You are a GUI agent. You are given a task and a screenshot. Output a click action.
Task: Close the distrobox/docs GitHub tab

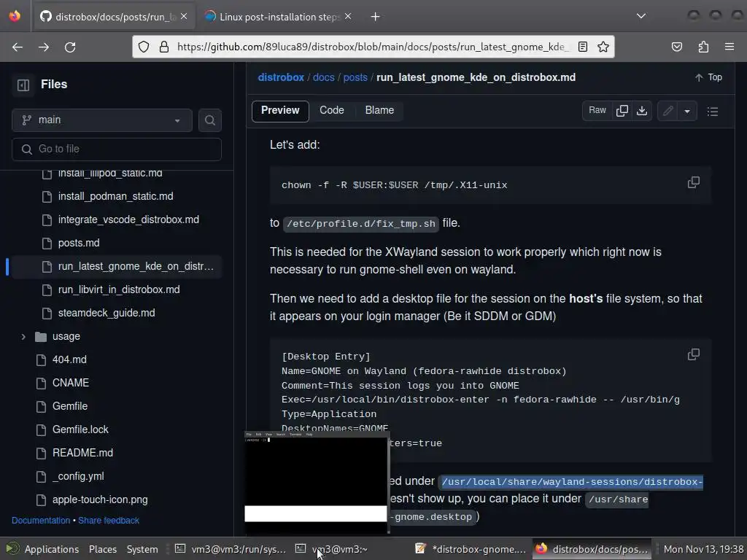pos(184,17)
